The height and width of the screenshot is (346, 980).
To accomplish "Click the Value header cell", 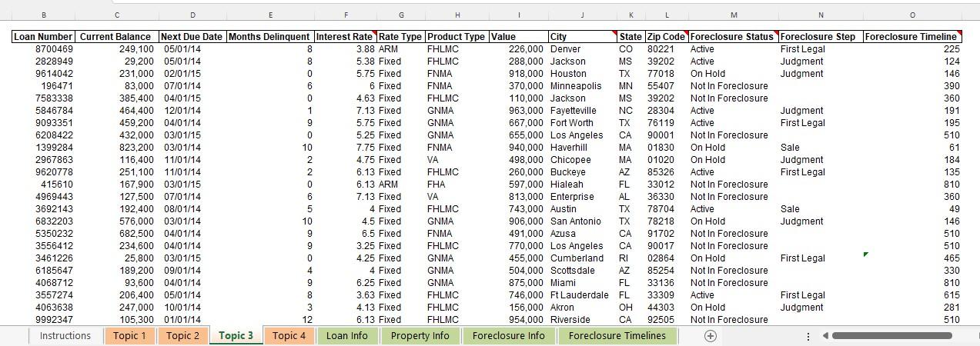I will tap(519, 36).
